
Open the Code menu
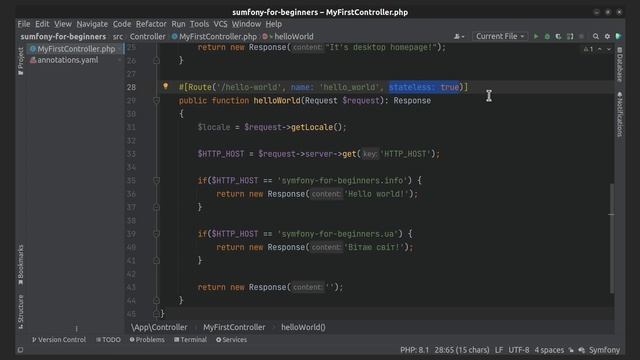point(122,24)
